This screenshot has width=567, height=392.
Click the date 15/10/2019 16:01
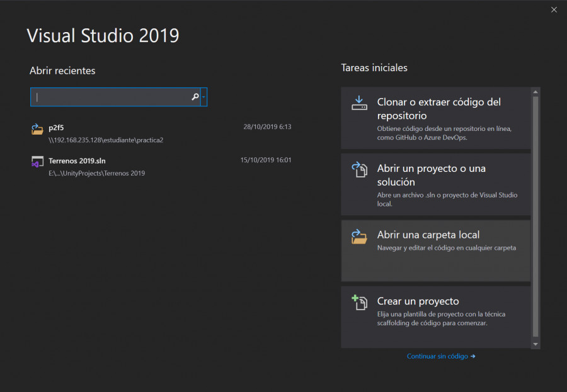(x=266, y=160)
